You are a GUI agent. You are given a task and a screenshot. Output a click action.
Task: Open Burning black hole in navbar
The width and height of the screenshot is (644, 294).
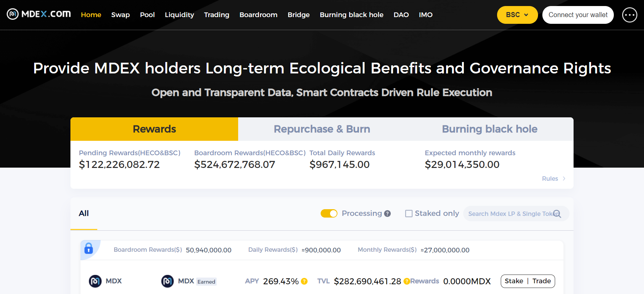pyautogui.click(x=352, y=15)
